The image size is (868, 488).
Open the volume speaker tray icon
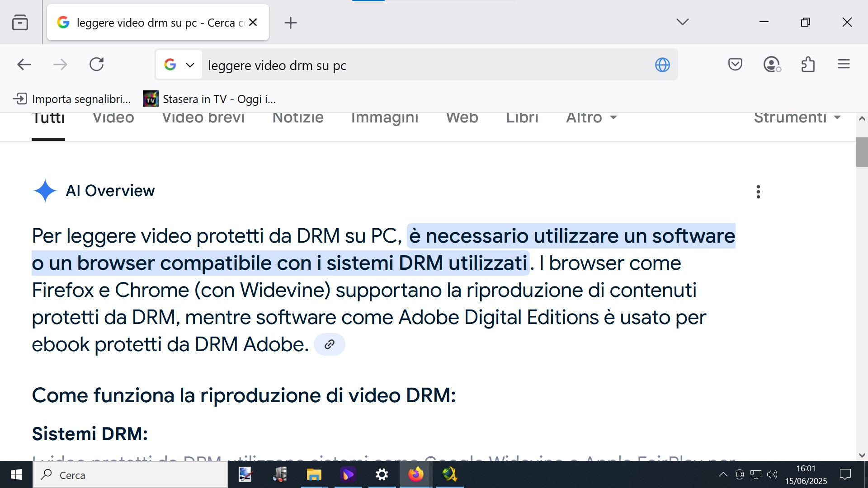tap(772, 474)
